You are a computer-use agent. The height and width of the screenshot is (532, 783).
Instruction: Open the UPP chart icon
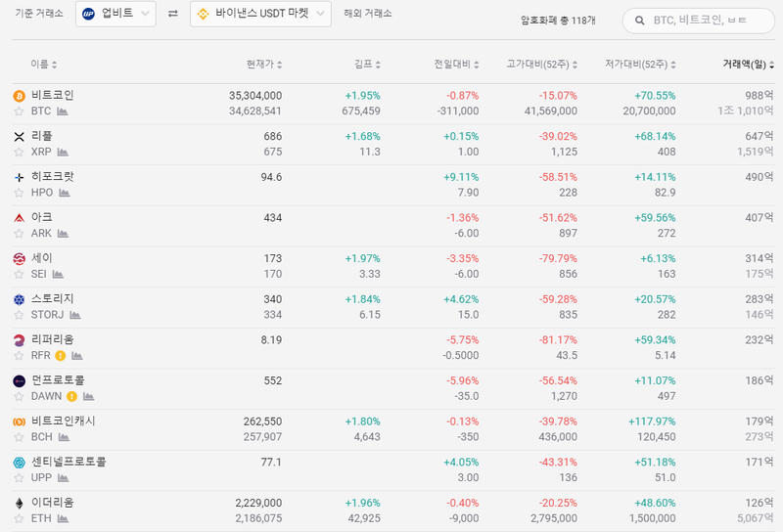pos(63,478)
